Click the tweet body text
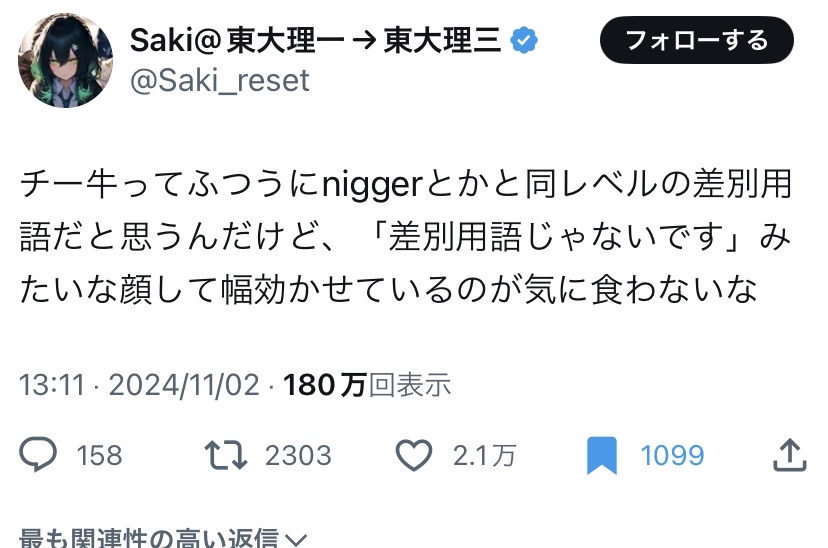The height and width of the screenshot is (548, 828). [405, 237]
